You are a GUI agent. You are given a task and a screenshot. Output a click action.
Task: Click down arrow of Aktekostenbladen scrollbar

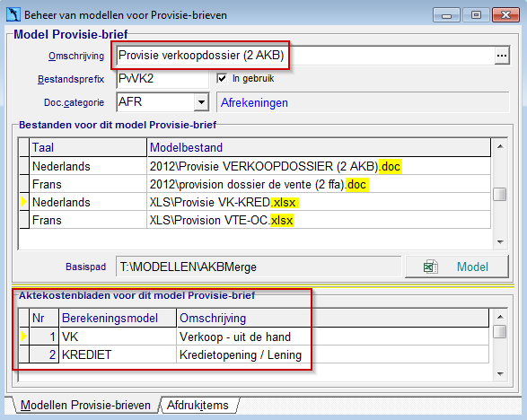click(x=500, y=373)
